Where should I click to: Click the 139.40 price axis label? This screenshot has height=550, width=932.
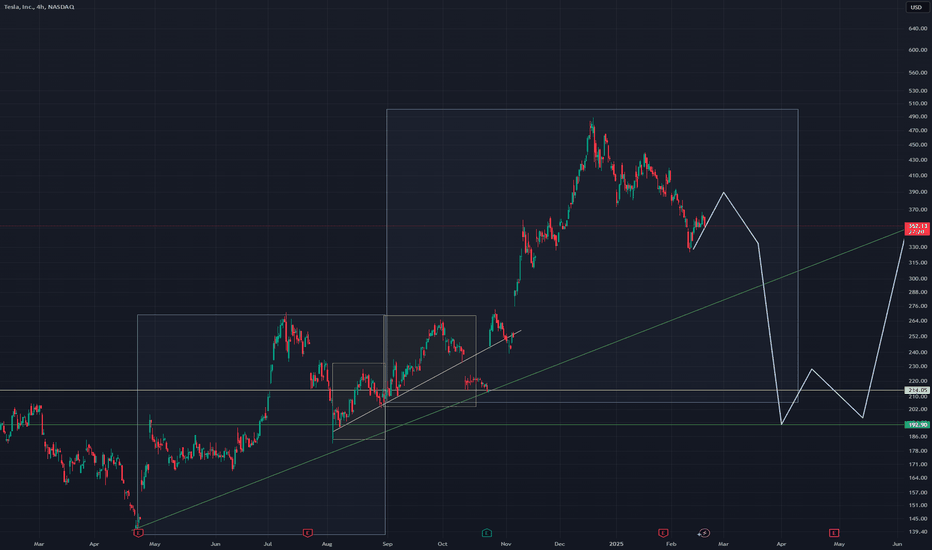click(x=918, y=532)
